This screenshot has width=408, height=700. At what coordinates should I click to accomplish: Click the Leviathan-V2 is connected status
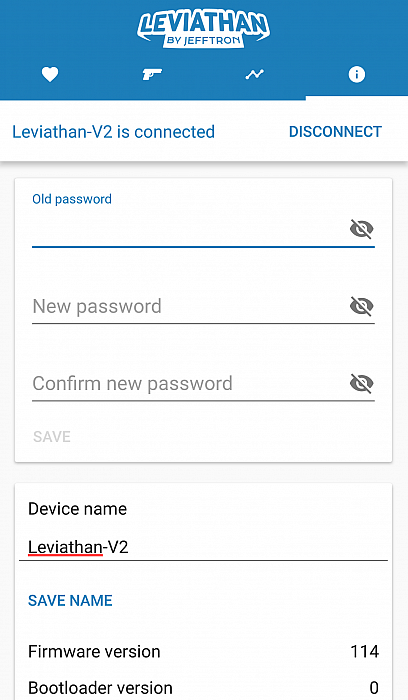pyautogui.click(x=113, y=132)
